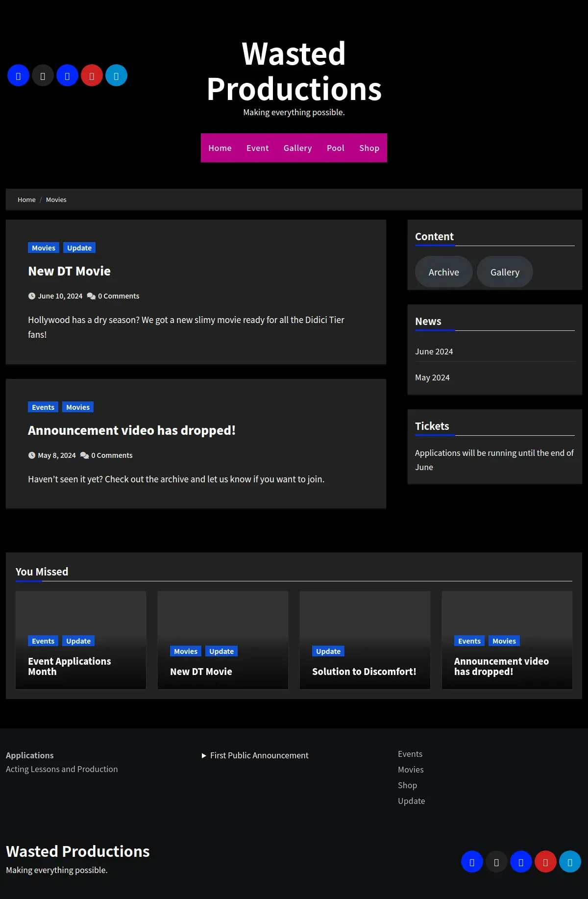Screen dimensions: 588x899
Task: Select the Pool menu item
Action: tap(336, 148)
